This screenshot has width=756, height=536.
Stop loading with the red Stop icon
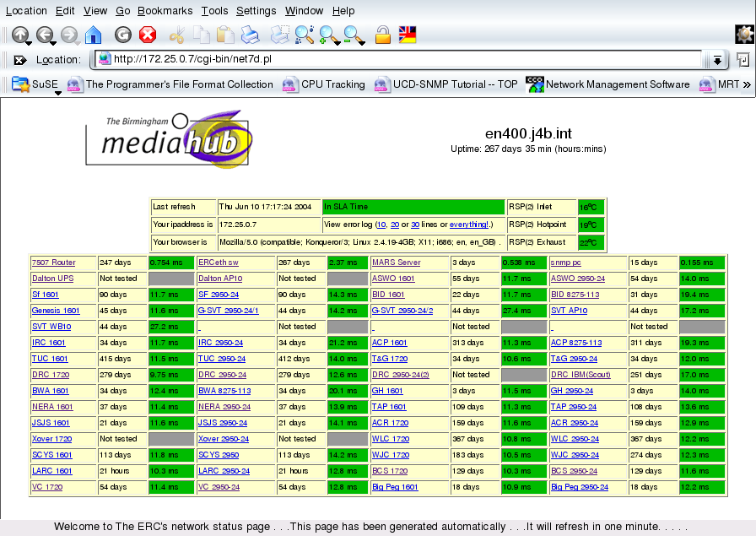(x=148, y=35)
